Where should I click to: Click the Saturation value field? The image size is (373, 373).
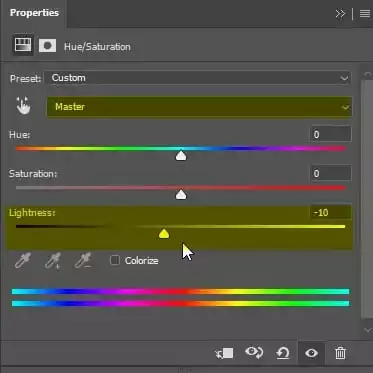click(330, 173)
